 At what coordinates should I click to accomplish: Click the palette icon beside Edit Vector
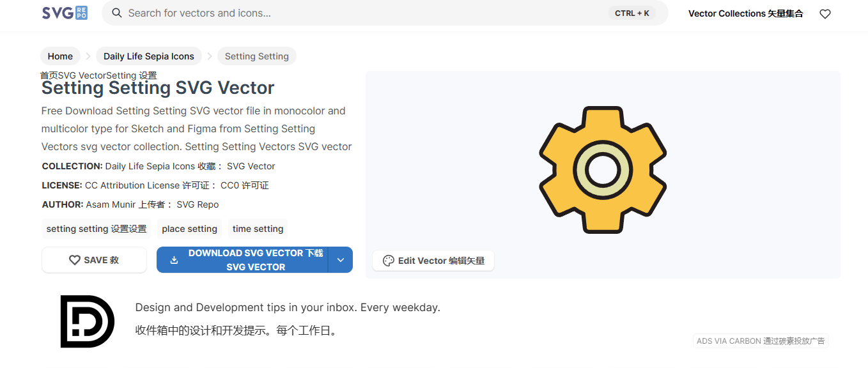[x=388, y=261]
